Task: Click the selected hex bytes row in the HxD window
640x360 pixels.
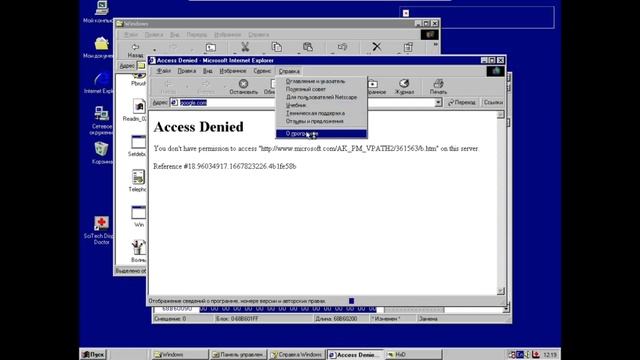Action: 288,309
